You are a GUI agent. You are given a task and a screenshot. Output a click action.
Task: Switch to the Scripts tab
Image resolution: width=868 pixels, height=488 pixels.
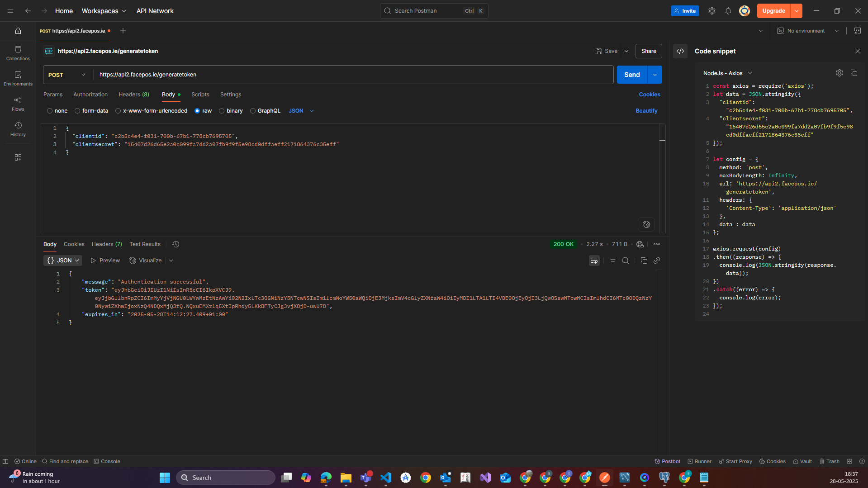pos(200,95)
